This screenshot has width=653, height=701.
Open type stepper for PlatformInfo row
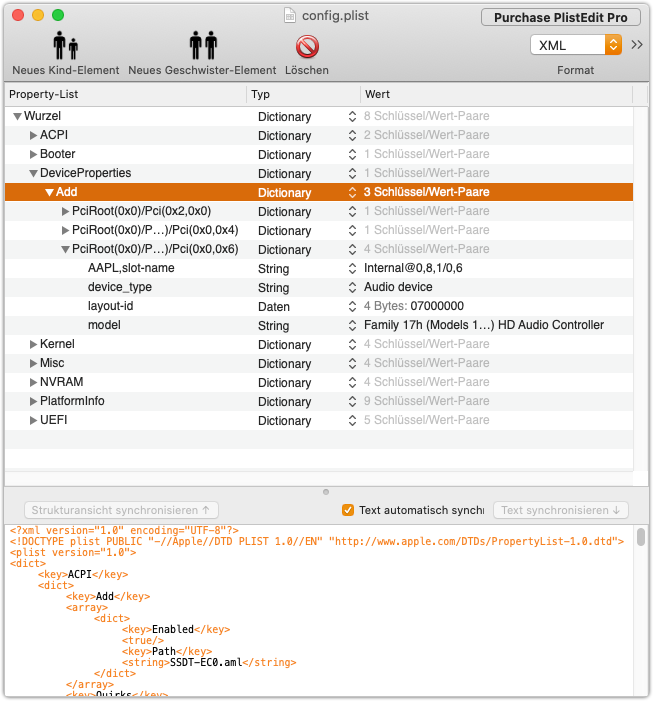tap(352, 401)
